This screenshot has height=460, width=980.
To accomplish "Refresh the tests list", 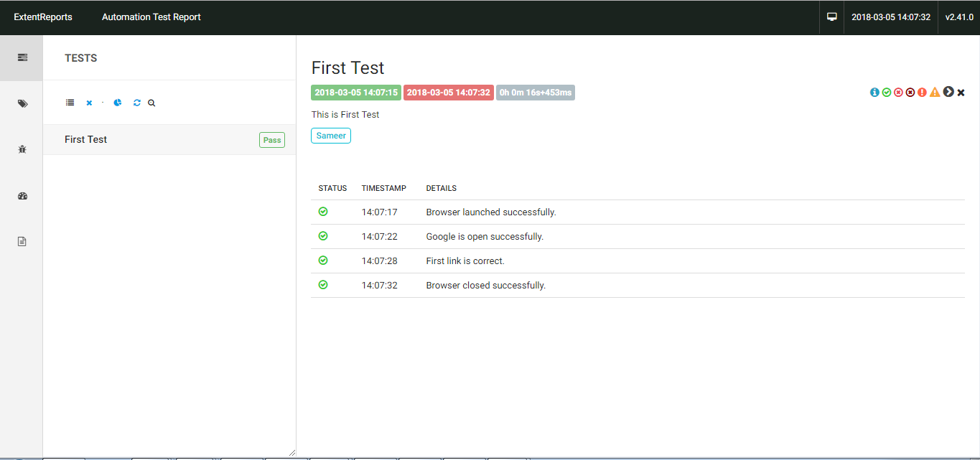I will [x=136, y=103].
